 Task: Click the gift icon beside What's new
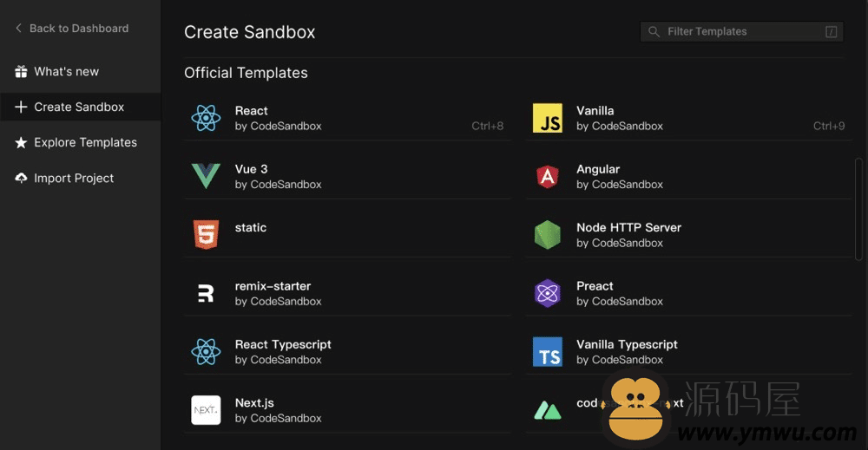click(21, 71)
